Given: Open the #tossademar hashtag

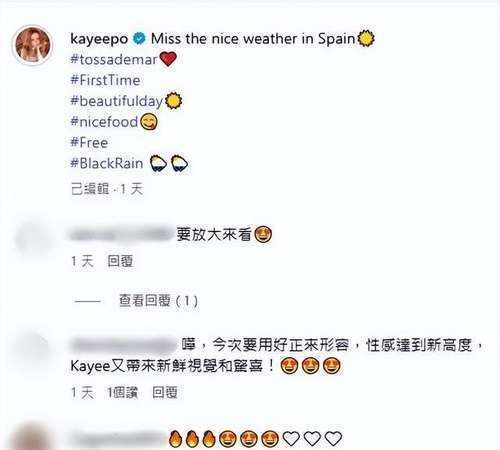Looking at the screenshot, I should click(114, 60).
